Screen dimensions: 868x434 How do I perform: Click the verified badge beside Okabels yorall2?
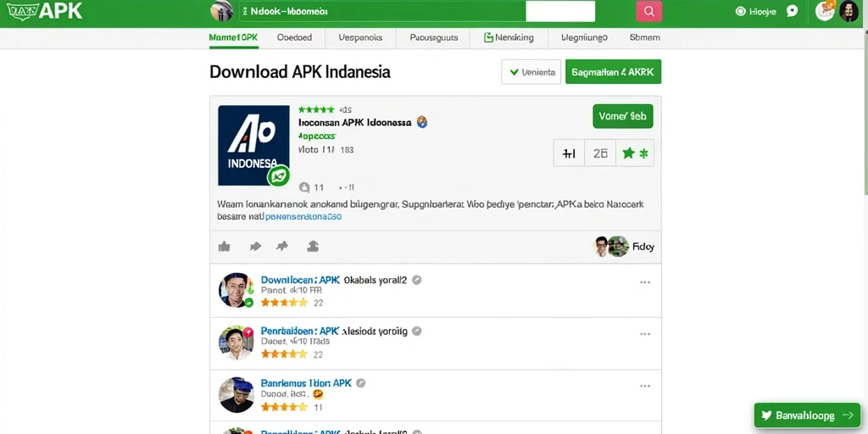(x=417, y=280)
